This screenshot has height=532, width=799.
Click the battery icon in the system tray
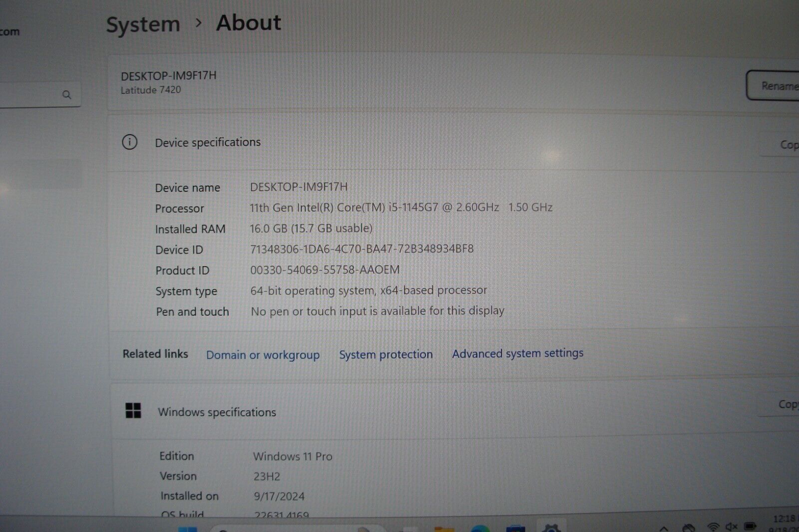pos(750,526)
